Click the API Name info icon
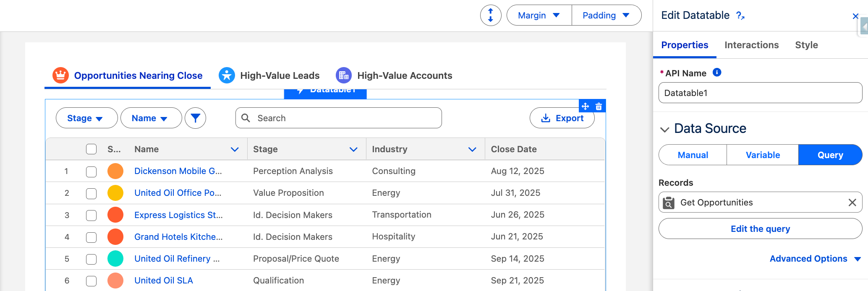Image resolution: width=868 pixels, height=291 pixels. [x=717, y=73]
